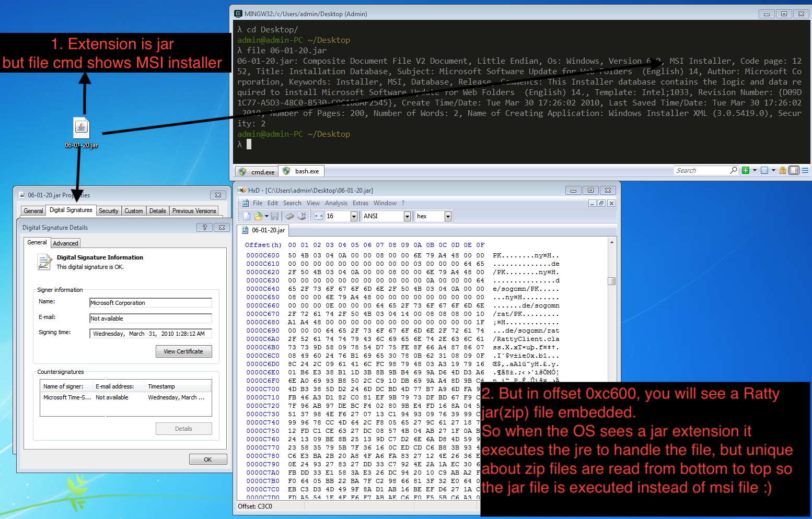Click the gold padlock icon in ConEmu

tap(783, 170)
